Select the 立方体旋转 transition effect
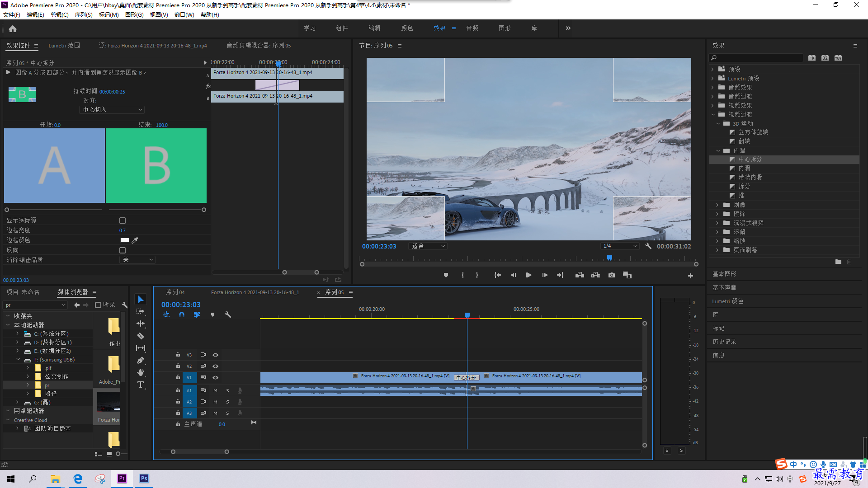This screenshot has height=488, width=868. (x=753, y=132)
